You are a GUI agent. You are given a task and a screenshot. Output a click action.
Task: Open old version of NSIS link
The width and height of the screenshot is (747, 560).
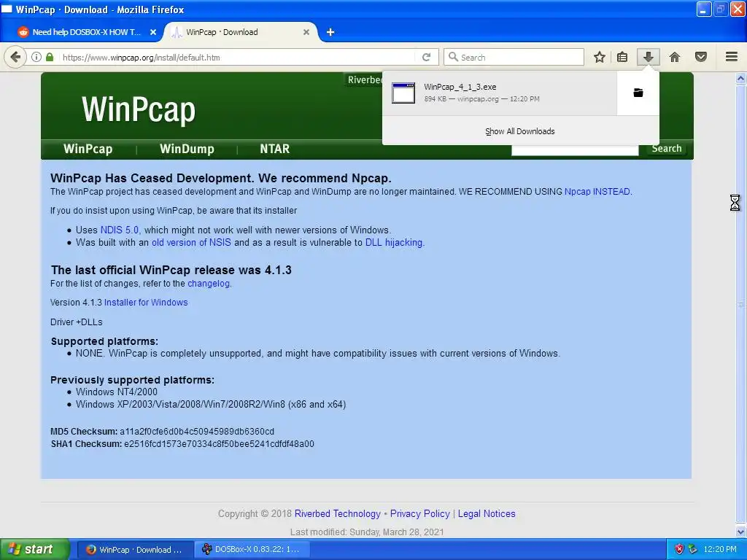tap(191, 242)
